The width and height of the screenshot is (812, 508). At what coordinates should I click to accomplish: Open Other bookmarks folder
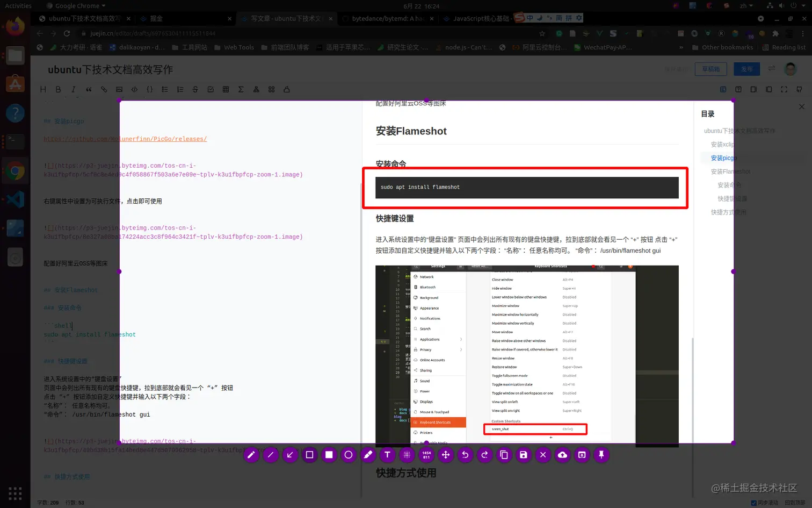(x=722, y=47)
